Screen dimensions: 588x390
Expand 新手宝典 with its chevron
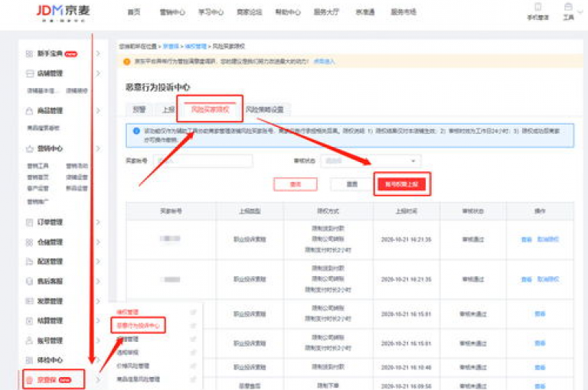[98, 54]
